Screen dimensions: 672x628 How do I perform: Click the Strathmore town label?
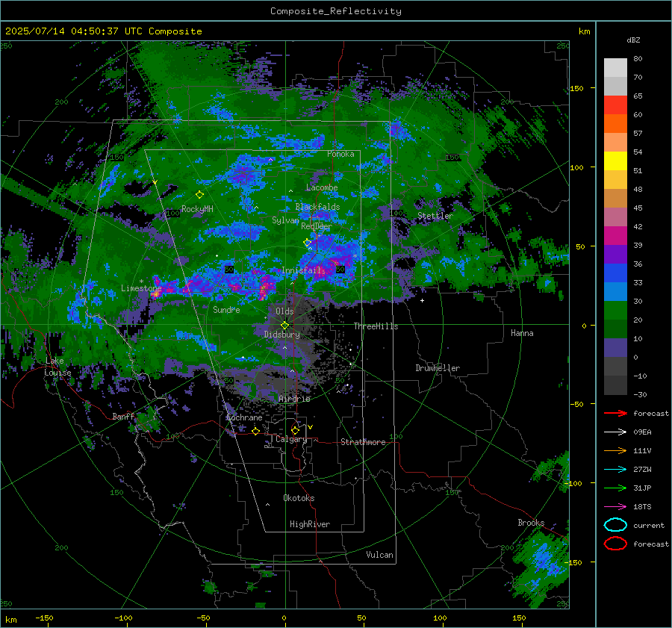point(363,442)
